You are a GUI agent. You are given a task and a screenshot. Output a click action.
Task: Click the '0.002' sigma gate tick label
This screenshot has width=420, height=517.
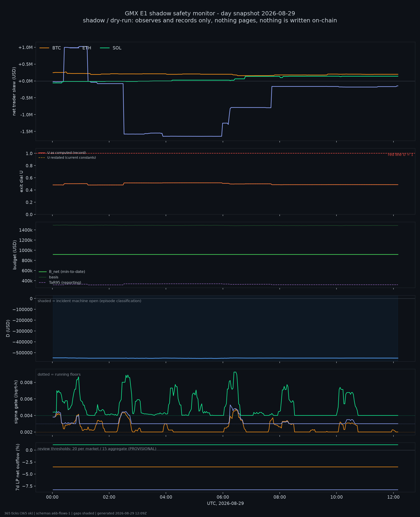[x=26, y=432]
